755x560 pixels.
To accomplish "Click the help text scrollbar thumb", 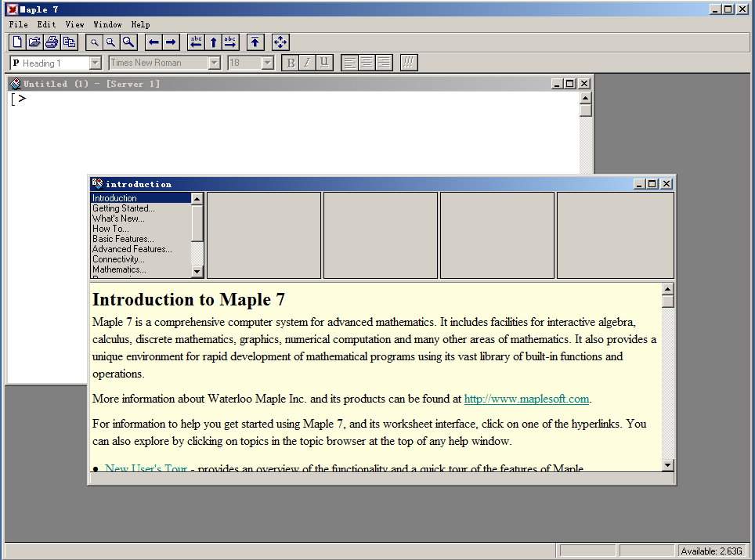I will point(667,302).
